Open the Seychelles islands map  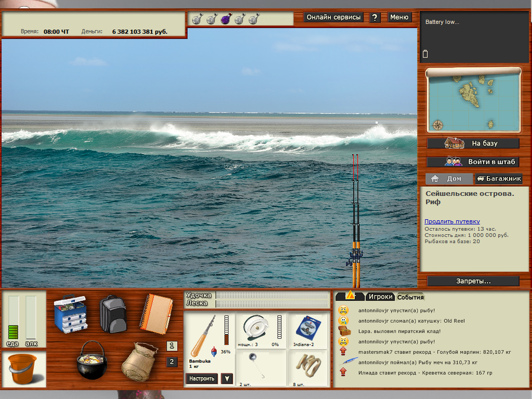(473, 100)
